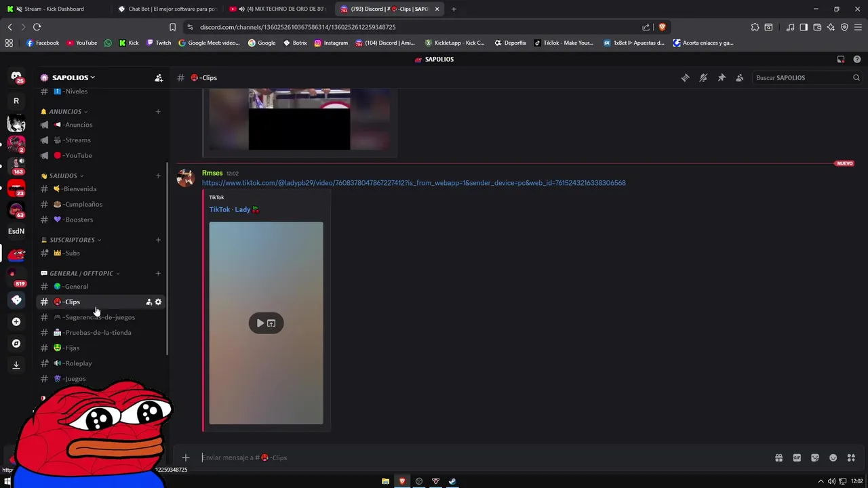
Task: Open gift Nitro icon in message bar
Action: 778,458
